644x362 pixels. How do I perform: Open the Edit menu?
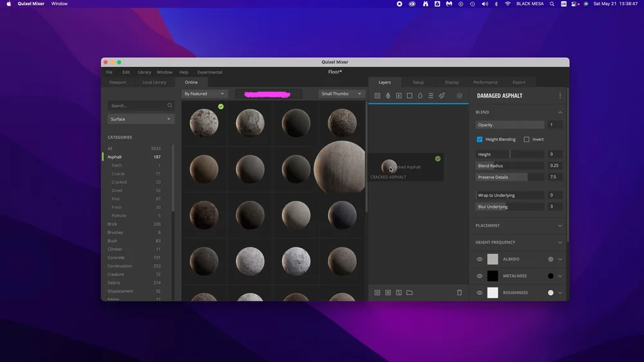tap(126, 72)
